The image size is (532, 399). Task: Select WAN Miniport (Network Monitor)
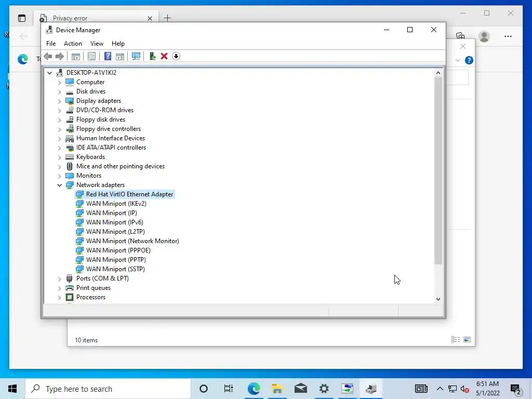pos(132,241)
